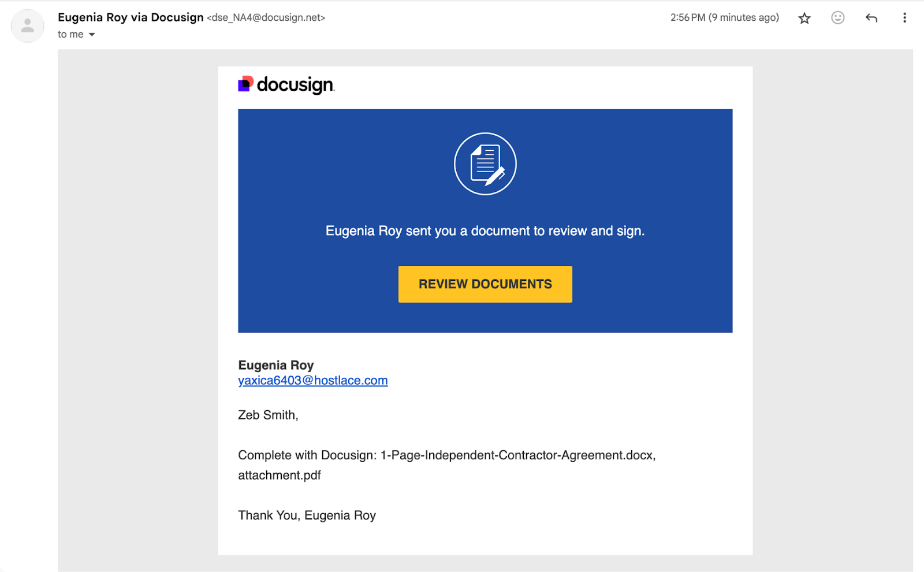Click the 'Thank You, Eugenia Roy' closing

tap(307, 515)
